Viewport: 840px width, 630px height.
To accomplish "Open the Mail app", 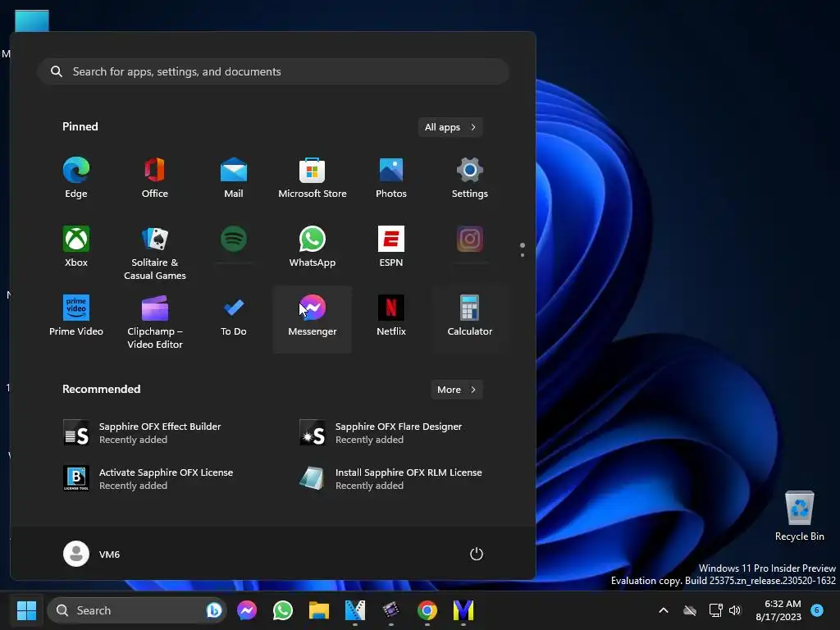I will pyautogui.click(x=234, y=178).
